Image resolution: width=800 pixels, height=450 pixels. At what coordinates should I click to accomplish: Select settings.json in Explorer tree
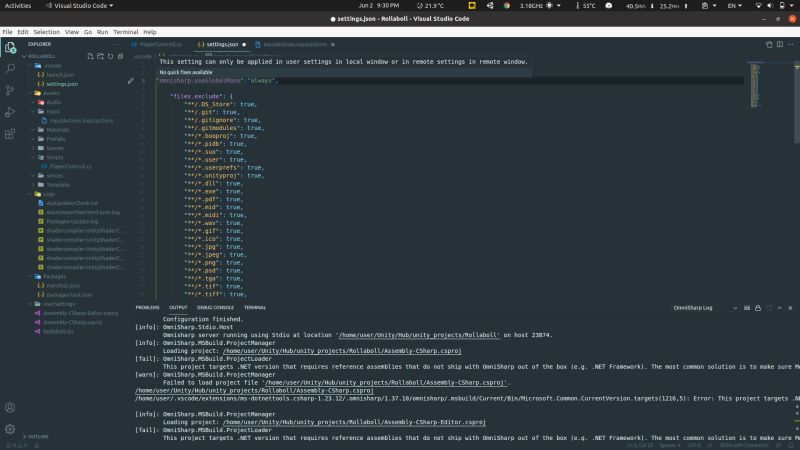pos(62,84)
